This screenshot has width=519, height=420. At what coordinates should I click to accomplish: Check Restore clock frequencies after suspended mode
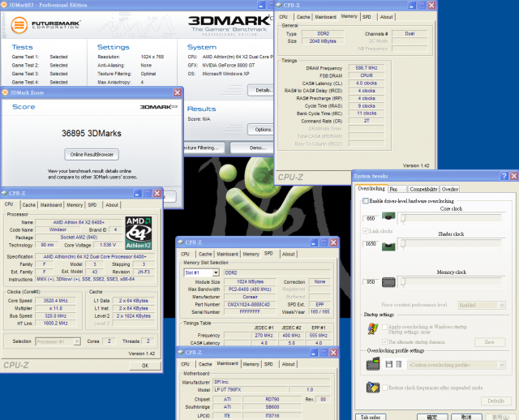(384, 388)
